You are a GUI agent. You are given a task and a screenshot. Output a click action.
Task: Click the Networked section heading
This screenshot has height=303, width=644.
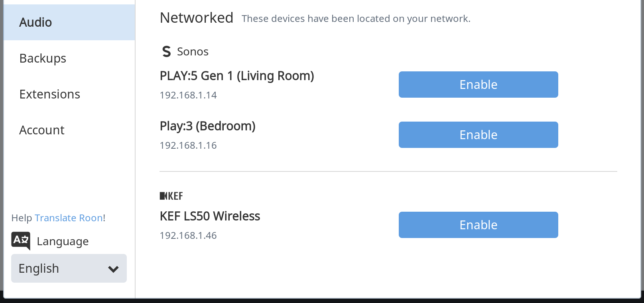click(197, 18)
